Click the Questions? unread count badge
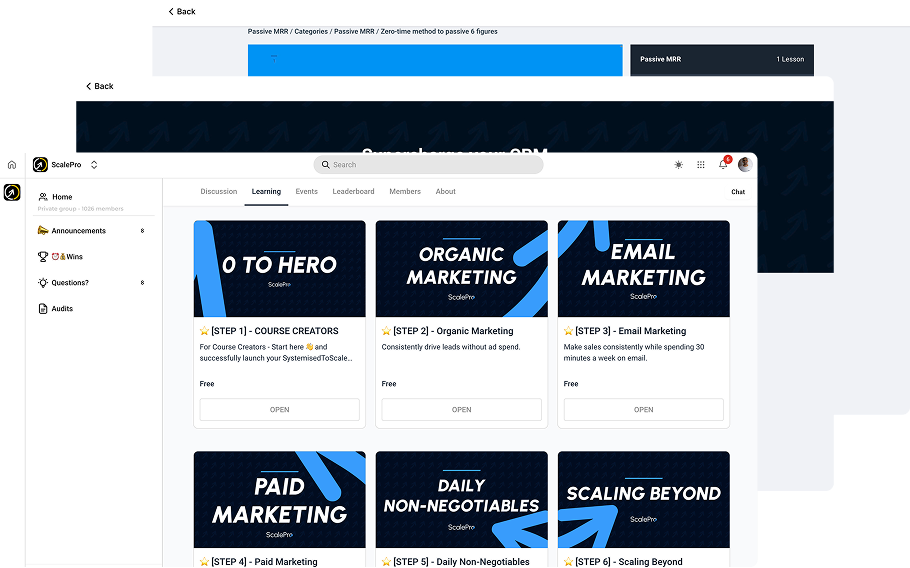 click(x=142, y=283)
